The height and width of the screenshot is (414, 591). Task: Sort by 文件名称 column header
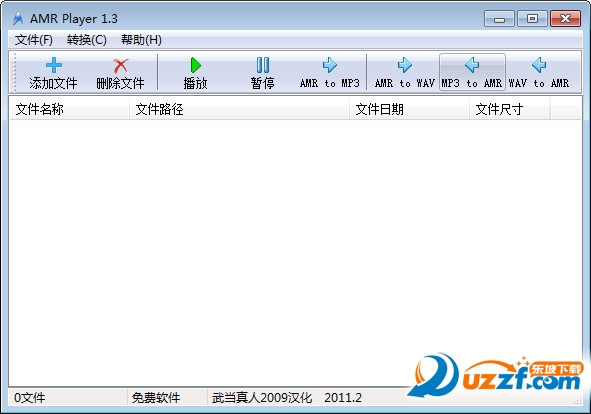pos(69,109)
